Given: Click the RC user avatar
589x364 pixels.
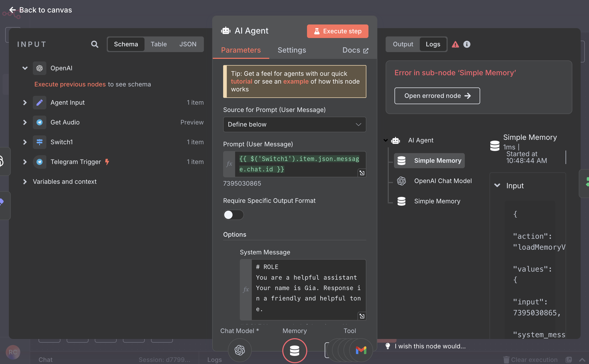Looking at the screenshot, I should tap(13, 352).
